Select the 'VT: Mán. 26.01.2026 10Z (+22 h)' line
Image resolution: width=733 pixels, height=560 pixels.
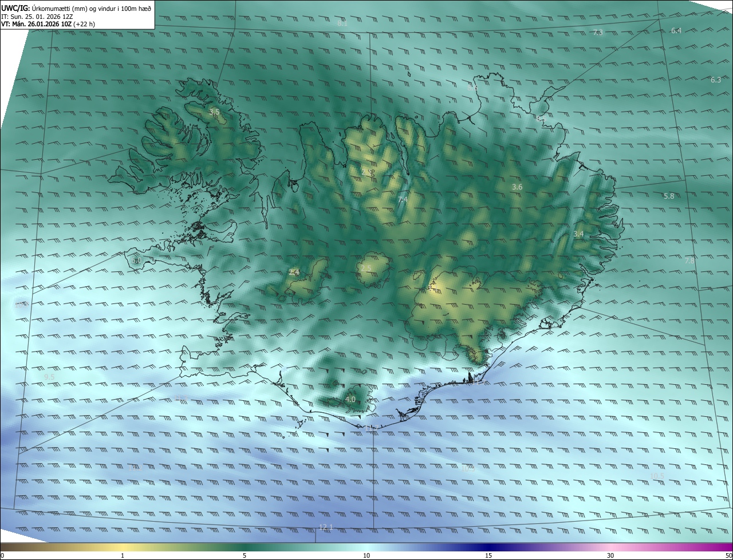pos(48,25)
